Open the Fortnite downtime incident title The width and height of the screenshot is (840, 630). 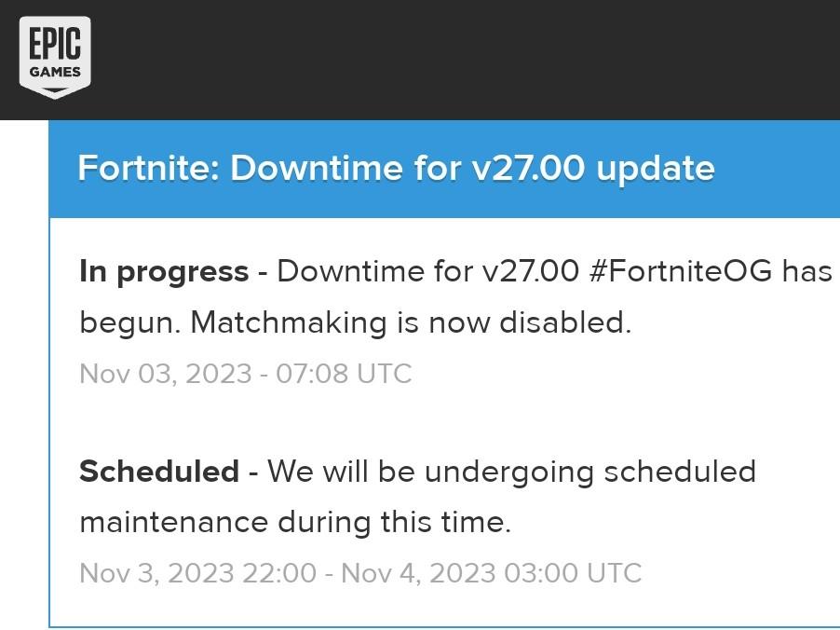(x=396, y=169)
